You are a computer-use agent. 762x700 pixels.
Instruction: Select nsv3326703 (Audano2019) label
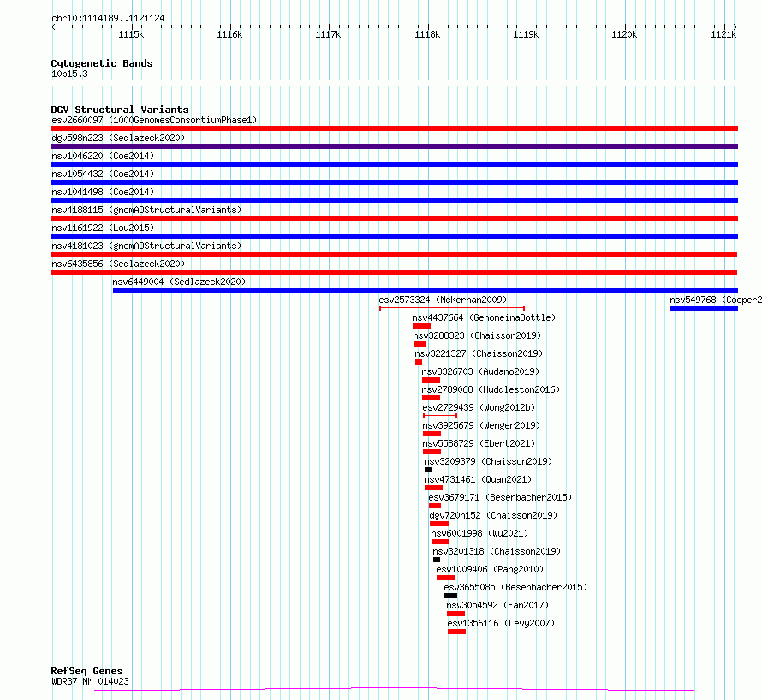[x=480, y=371]
